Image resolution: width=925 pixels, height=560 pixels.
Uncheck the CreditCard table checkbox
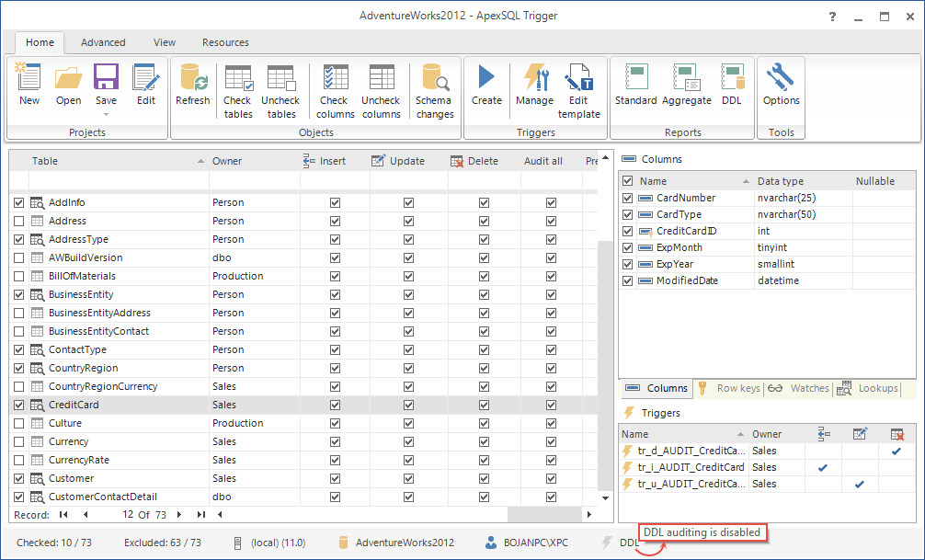[19, 405]
